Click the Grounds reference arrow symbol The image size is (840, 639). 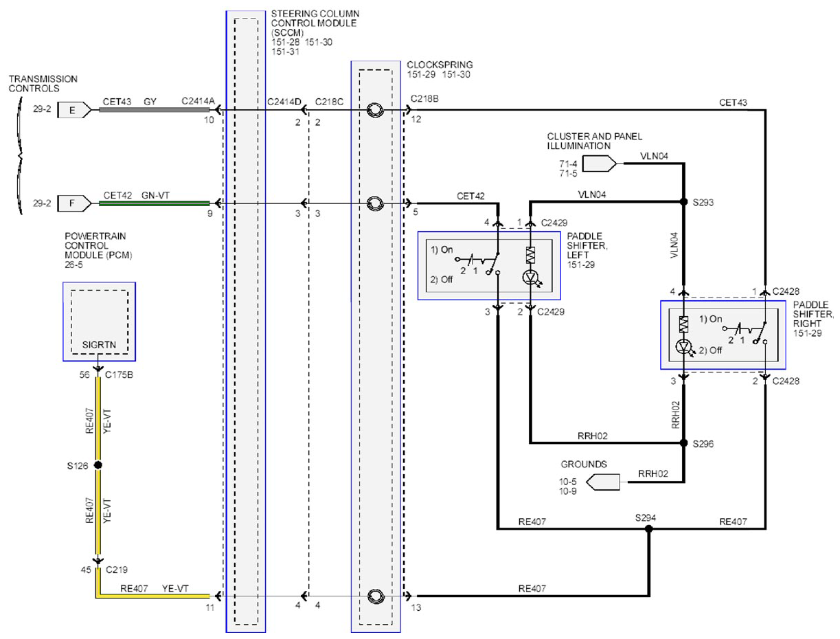click(x=604, y=482)
